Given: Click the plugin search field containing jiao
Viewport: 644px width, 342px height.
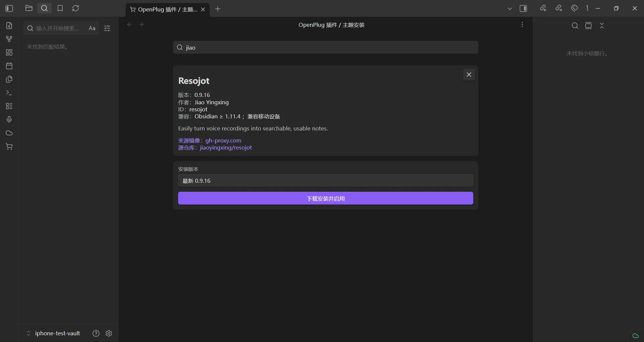Looking at the screenshot, I should (x=326, y=47).
